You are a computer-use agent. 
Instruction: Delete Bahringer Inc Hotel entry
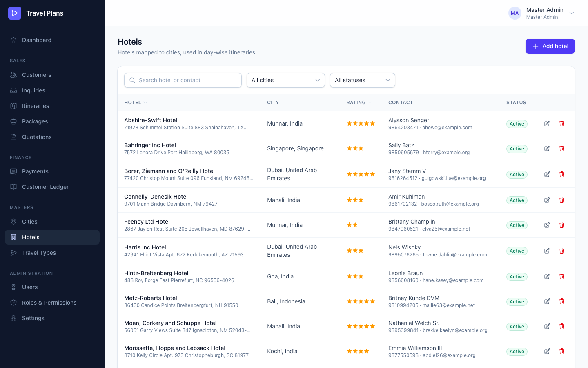tap(562, 148)
